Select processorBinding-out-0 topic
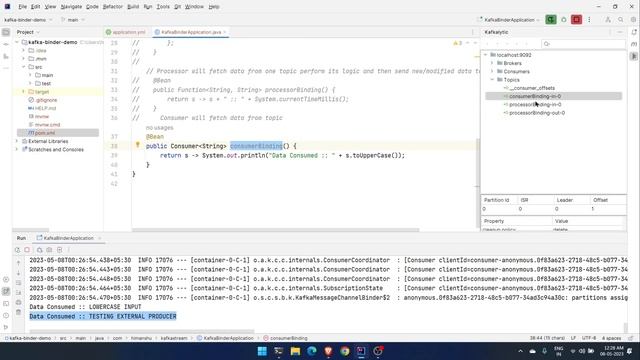The width and height of the screenshot is (640, 360). (x=537, y=113)
